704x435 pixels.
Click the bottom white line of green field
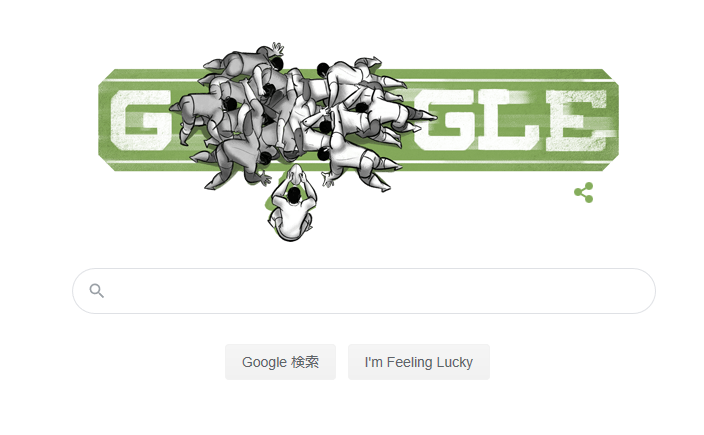358,162
